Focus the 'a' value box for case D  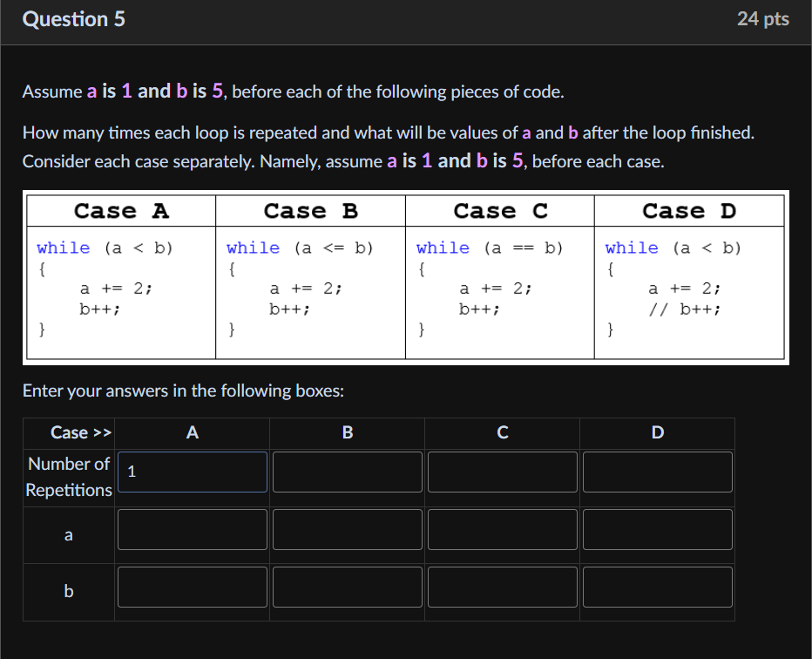click(658, 529)
